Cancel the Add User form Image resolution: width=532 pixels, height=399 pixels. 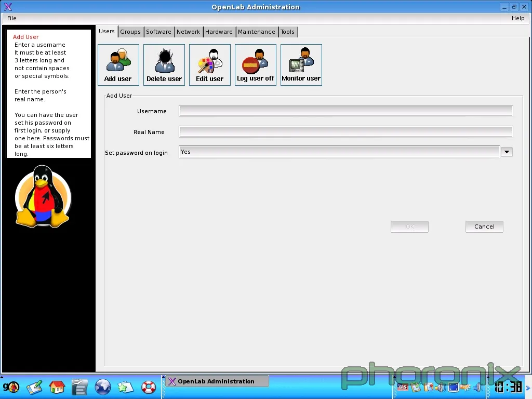(x=484, y=227)
